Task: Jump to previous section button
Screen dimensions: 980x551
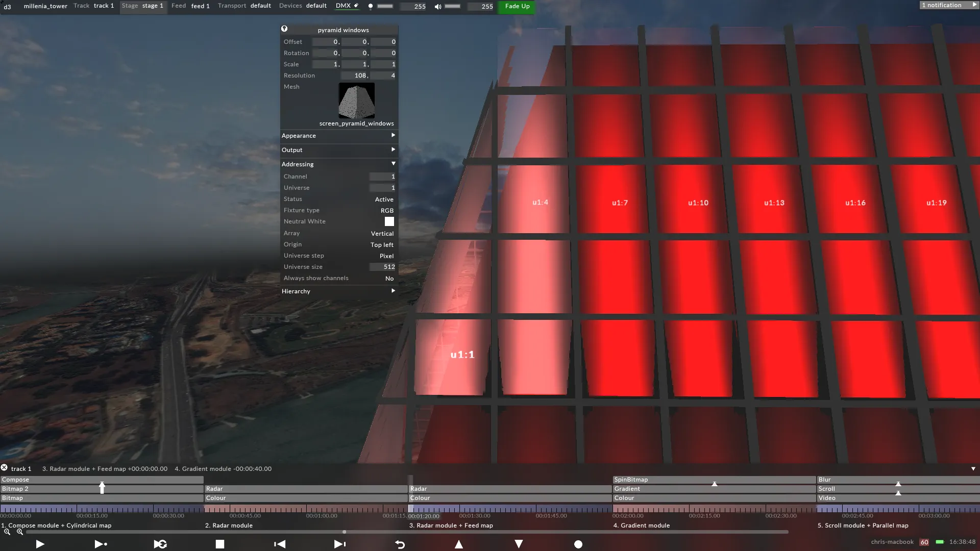Action: point(280,544)
